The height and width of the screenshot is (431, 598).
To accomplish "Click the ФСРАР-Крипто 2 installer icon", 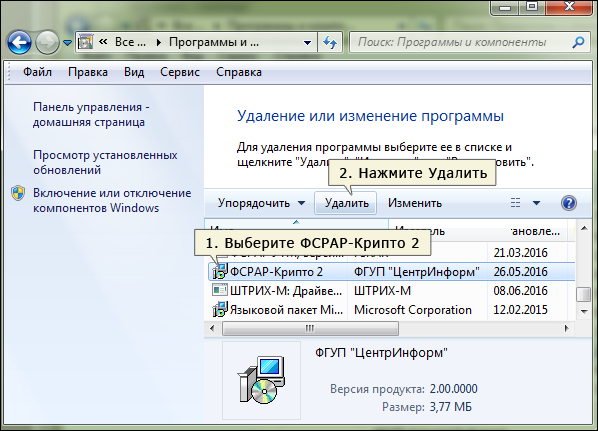I will (x=220, y=271).
